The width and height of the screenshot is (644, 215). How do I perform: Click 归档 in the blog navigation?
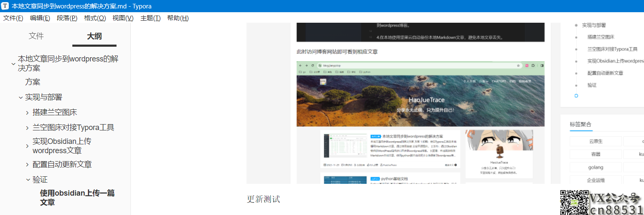tap(512, 81)
